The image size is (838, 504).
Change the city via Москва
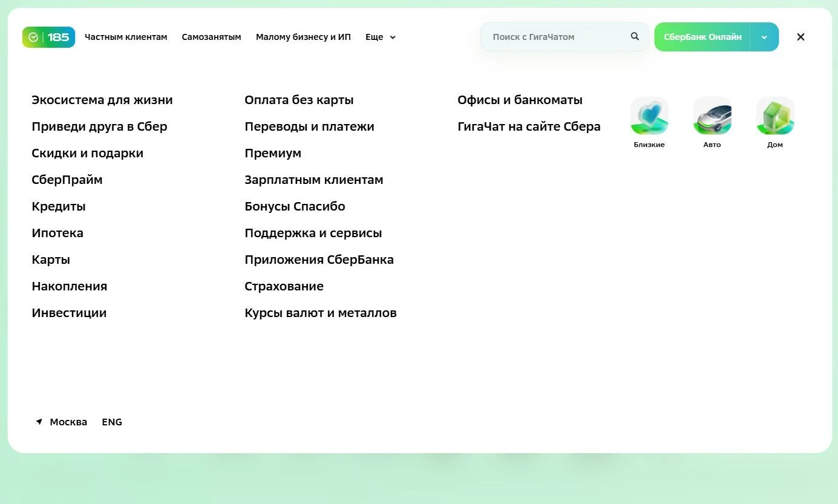tap(68, 422)
